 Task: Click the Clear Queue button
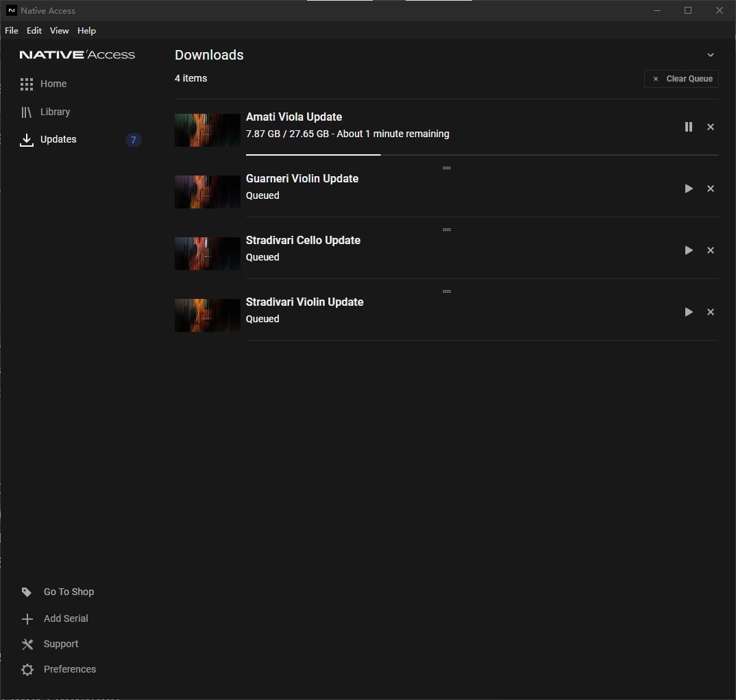coord(681,79)
